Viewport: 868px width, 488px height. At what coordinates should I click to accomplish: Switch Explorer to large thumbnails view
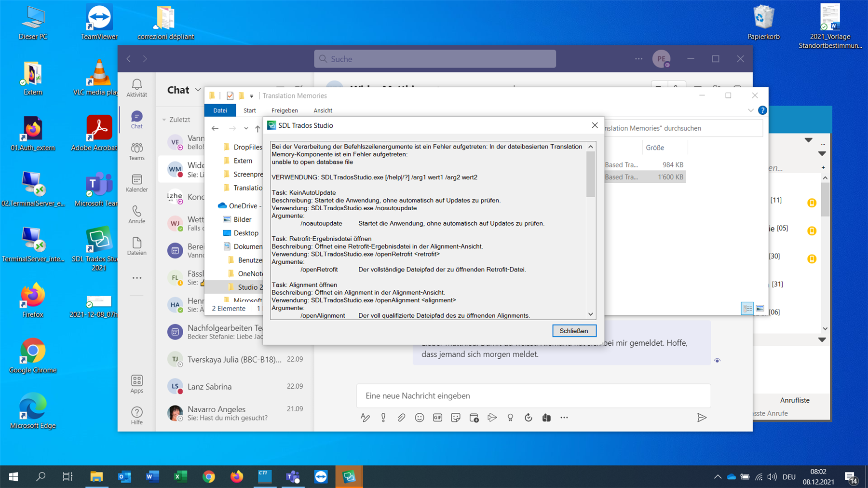[760, 309]
